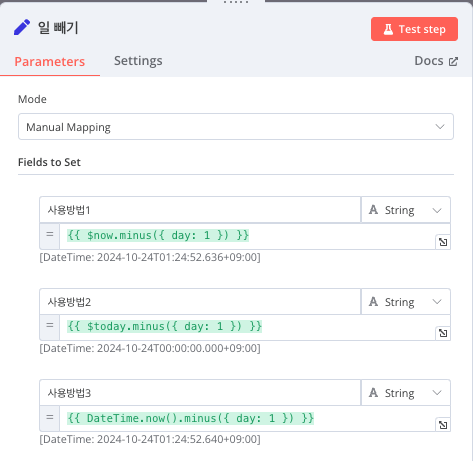
Task: Click the expression toggle beside $now.minus
Action: point(50,236)
